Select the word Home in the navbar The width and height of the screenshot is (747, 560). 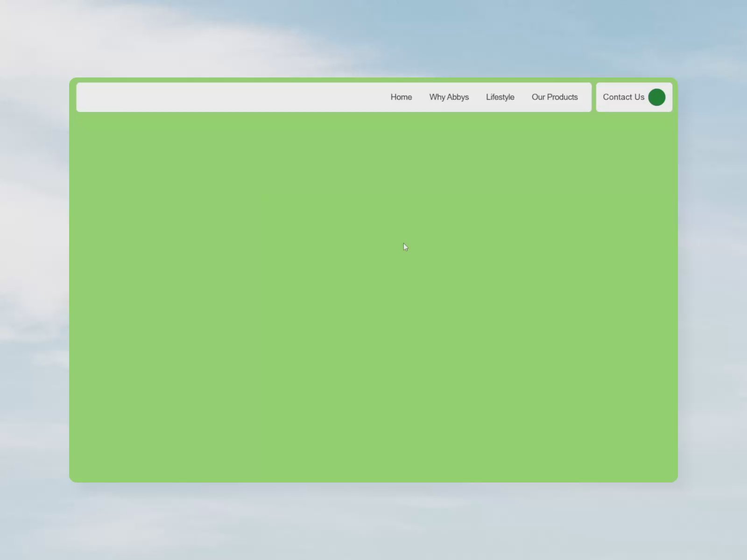(x=401, y=97)
